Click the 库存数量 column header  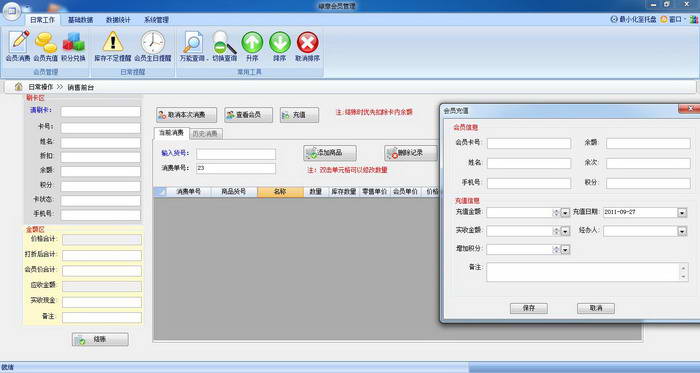pyautogui.click(x=343, y=192)
